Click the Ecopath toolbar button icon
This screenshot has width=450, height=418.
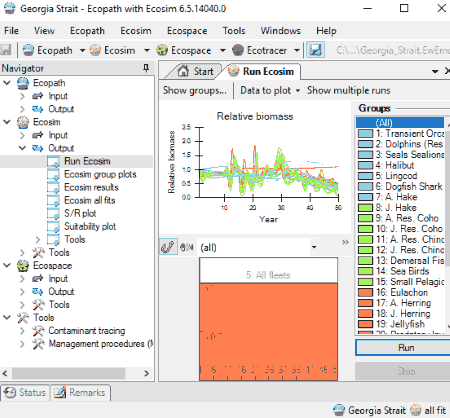click(28, 50)
